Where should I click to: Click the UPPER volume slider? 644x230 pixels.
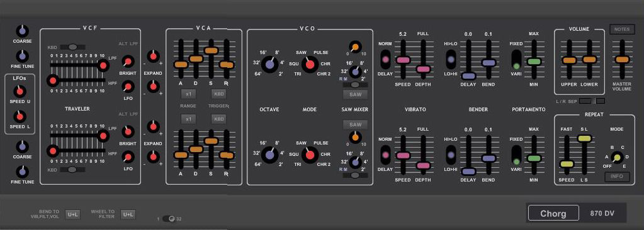click(x=569, y=60)
